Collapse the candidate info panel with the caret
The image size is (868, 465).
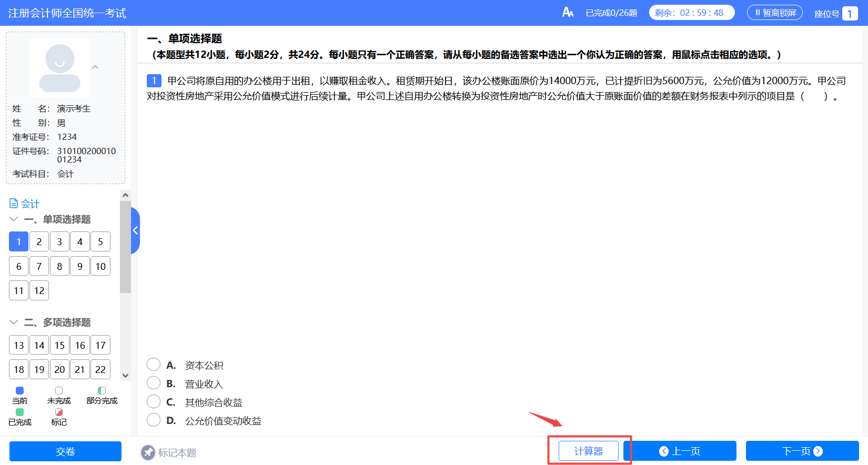coord(95,67)
